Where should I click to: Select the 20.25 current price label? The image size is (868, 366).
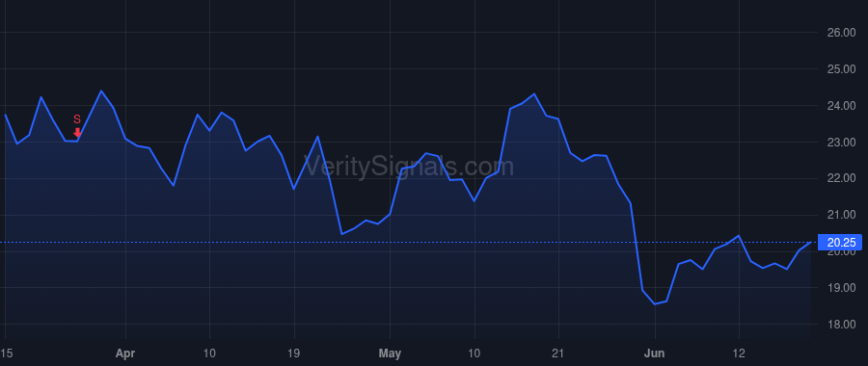point(840,243)
